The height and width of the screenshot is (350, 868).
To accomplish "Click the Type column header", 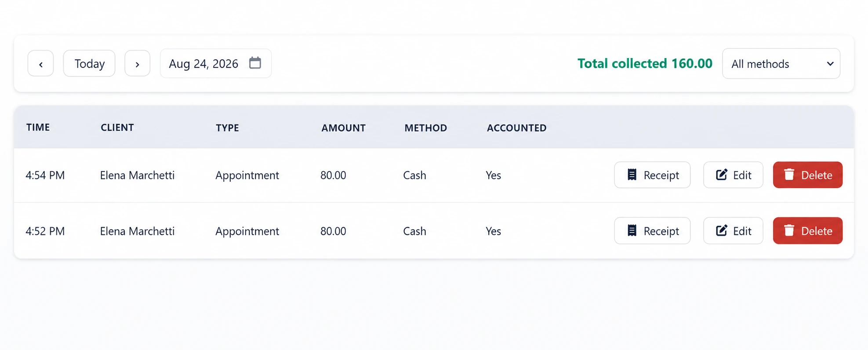I will (227, 128).
